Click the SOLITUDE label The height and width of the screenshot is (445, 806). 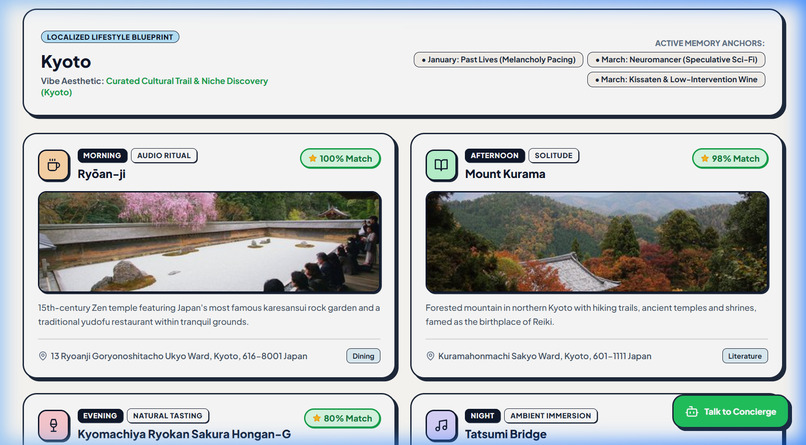[x=554, y=155]
